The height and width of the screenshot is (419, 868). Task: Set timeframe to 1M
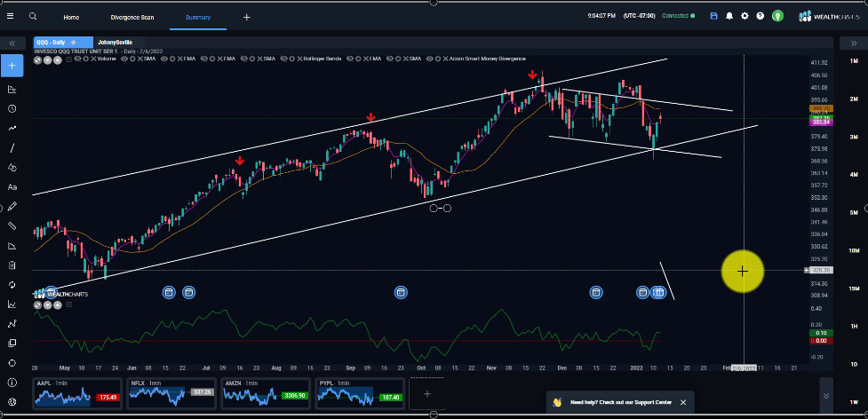[854, 61]
